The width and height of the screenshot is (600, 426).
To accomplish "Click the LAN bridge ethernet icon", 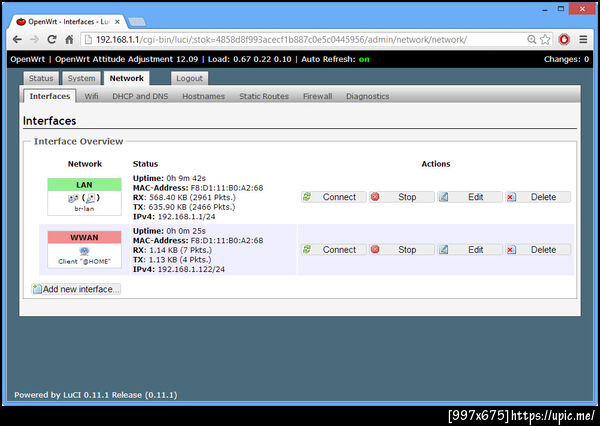I will [73, 198].
